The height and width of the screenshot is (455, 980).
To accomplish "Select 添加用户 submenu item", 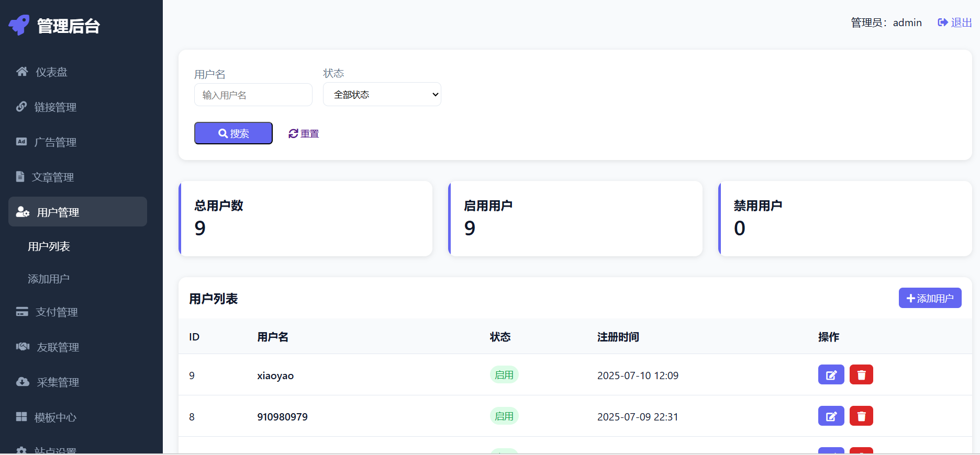I will (x=49, y=279).
